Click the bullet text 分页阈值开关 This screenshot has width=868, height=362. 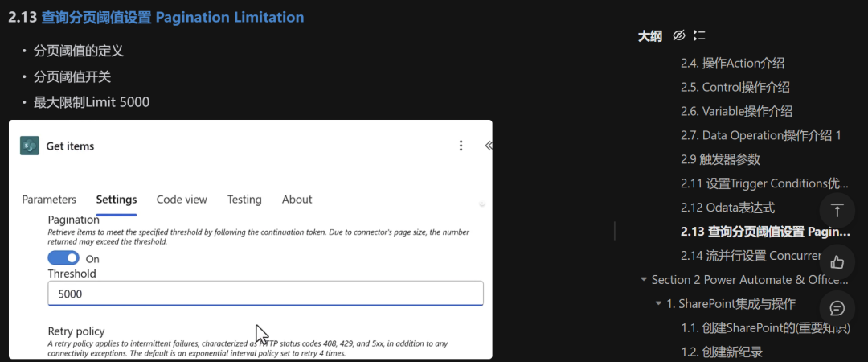click(72, 76)
